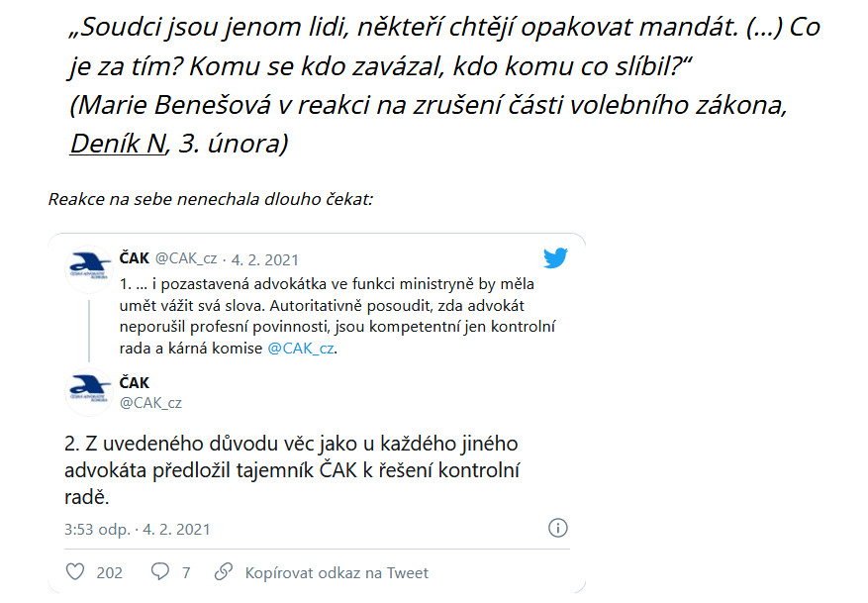Click the bold ČAK name in second tweet
This screenshot has height=603, width=868.
(x=135, y=382)
